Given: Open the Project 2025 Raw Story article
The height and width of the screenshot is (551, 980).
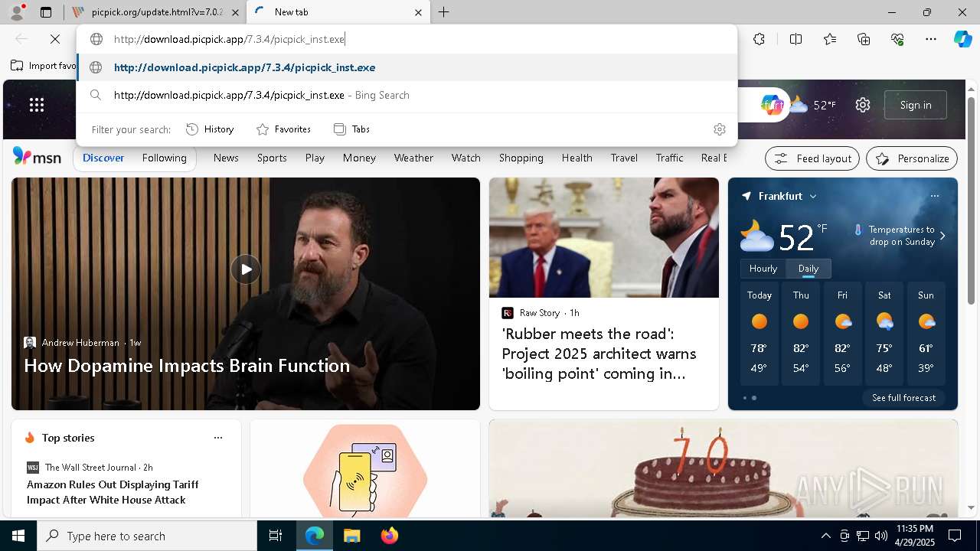Looking at the screenshot, I should [x=599, y=354].
